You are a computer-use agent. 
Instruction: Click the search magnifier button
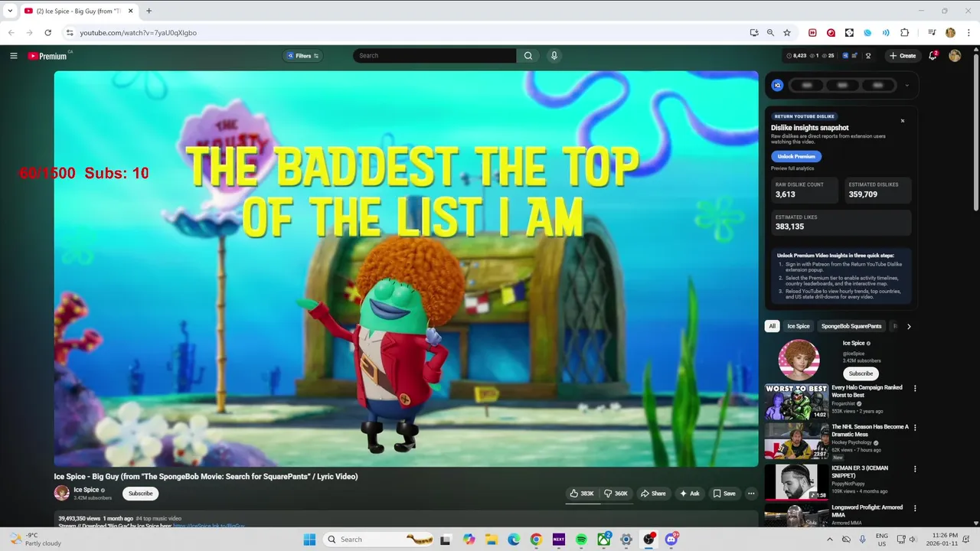tap(528, 56)
